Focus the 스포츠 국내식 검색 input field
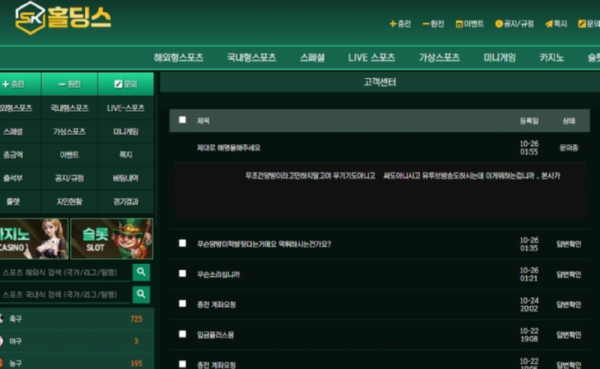The width and height of the screenshot is (600, 369). [65, 295]
